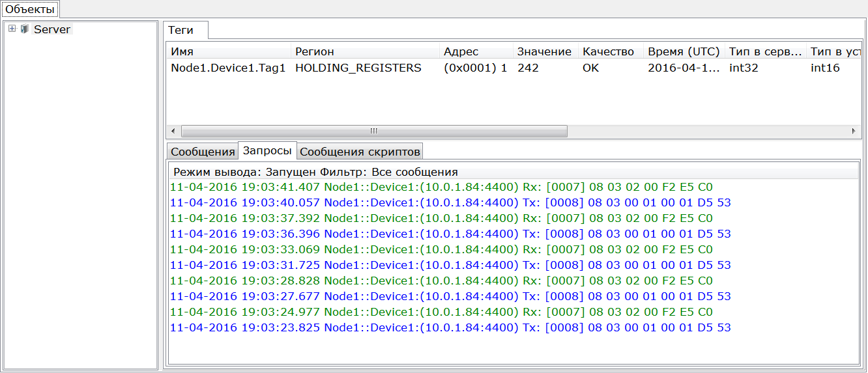
Task: Click the tags table right scroll arrow
Action: click(854, 131)
